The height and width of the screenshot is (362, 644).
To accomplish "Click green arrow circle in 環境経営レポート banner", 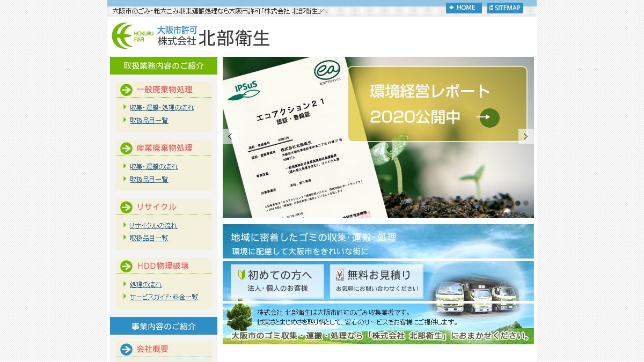I will (489, 118).
